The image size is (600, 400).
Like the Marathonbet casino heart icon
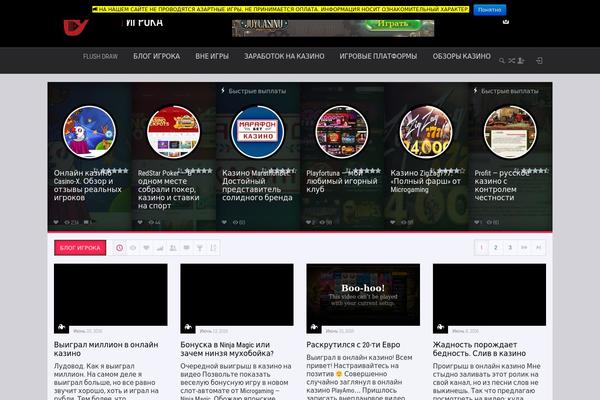click(x=224, y=222)
